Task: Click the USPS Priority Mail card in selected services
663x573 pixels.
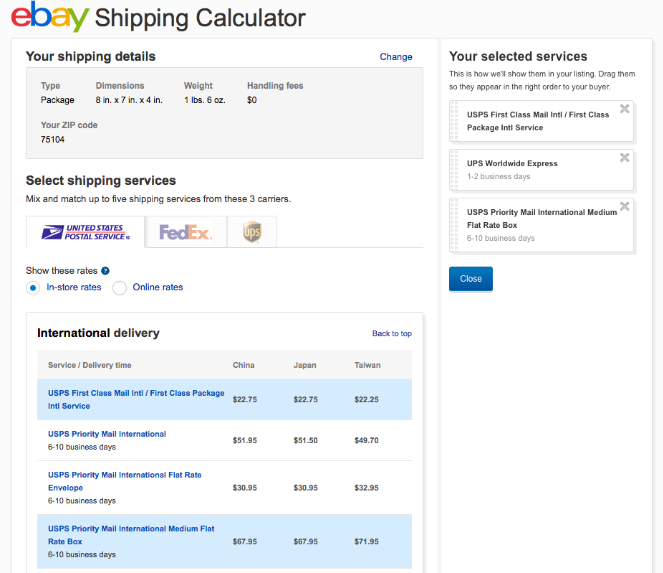Action: coord(545,223)
